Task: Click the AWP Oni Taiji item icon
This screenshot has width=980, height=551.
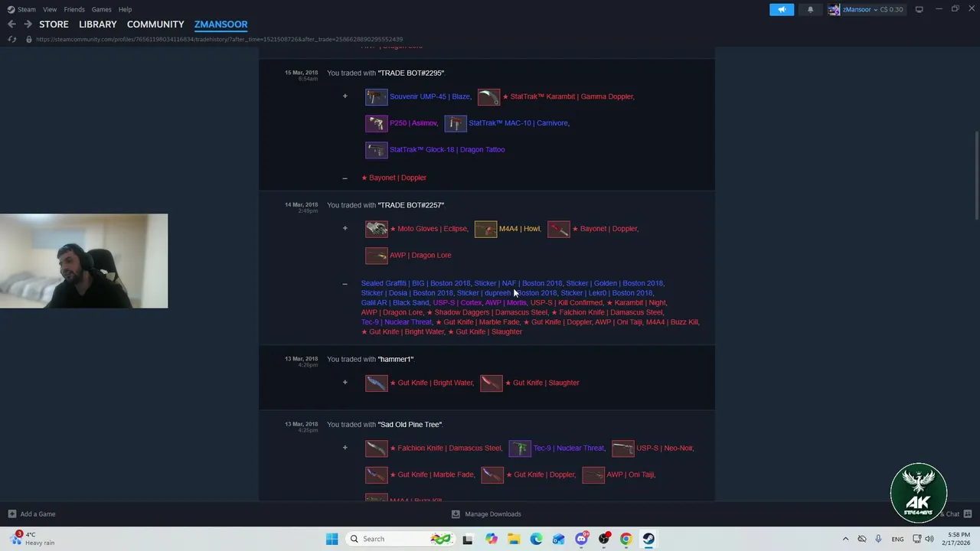Action: (593, 474)
